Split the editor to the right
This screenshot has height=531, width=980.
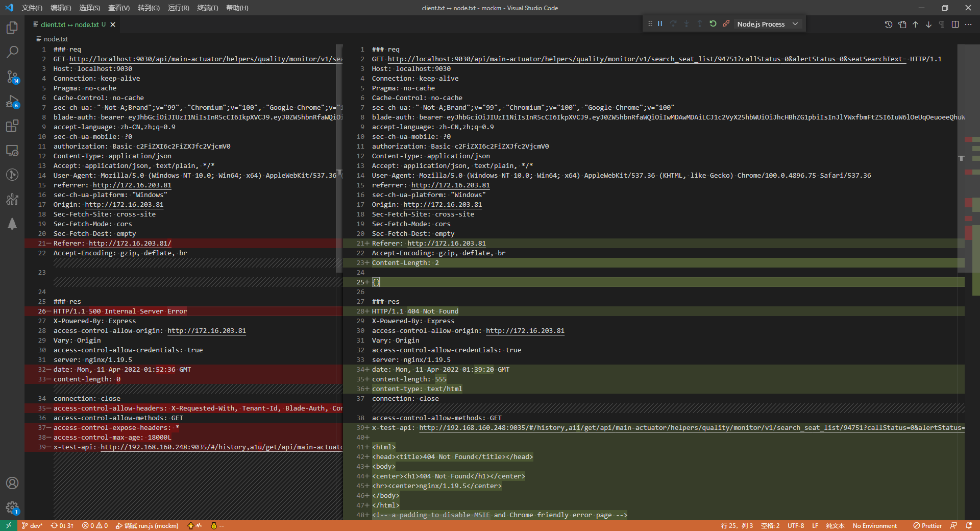pyautogui.click(x=955, y=24)
